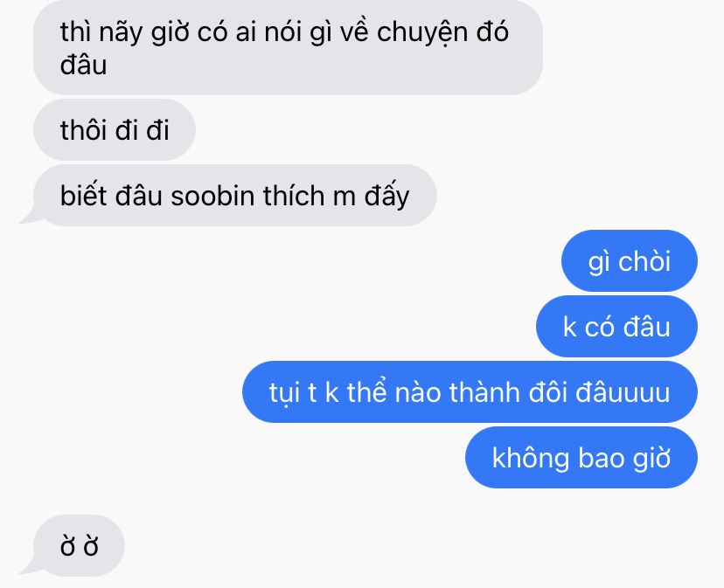
Task: Tap the "không bao giờ" blue bubble
Action: click(x=581, y=458)
